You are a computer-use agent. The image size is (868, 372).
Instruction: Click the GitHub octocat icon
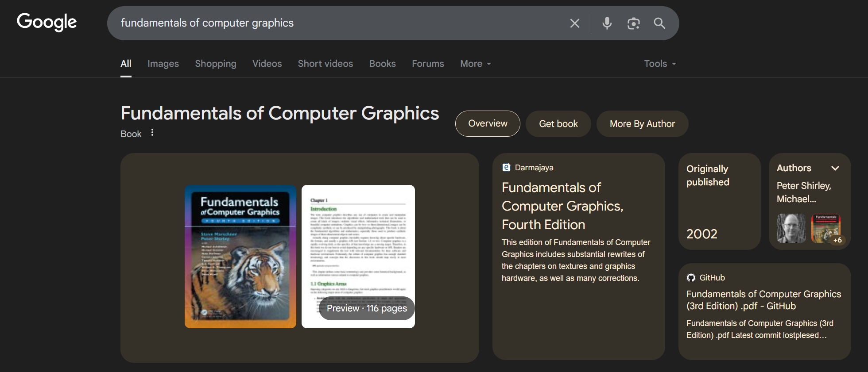691,278
